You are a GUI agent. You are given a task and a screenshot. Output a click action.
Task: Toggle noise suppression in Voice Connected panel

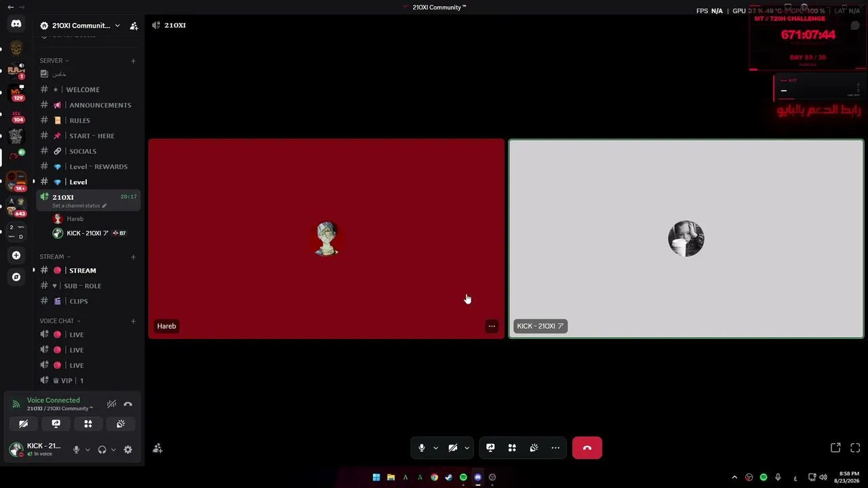(x=112, y=404)
